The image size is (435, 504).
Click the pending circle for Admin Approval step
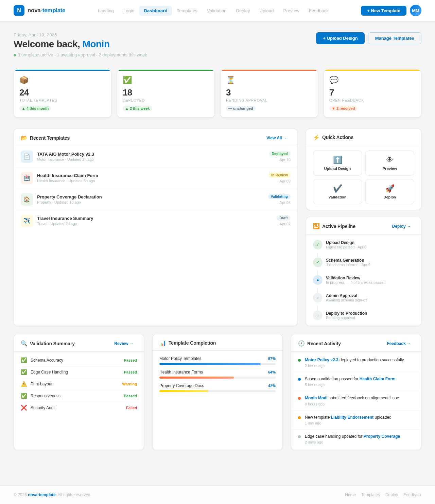click(318, 298)
